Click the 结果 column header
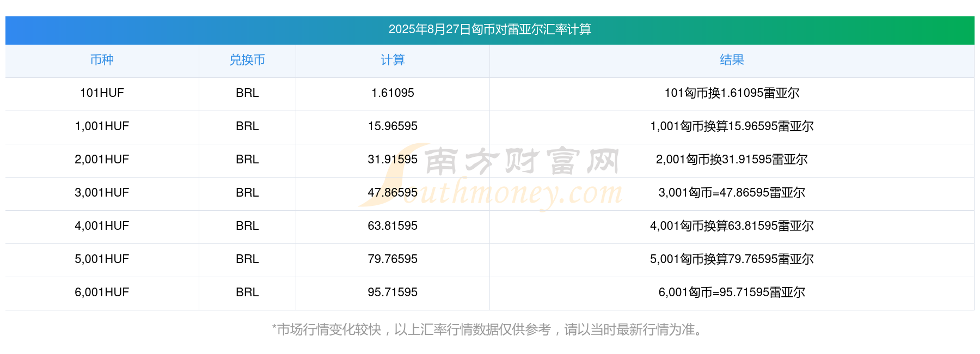This screenshot has width=980, height=354. (x=732, y=60)
